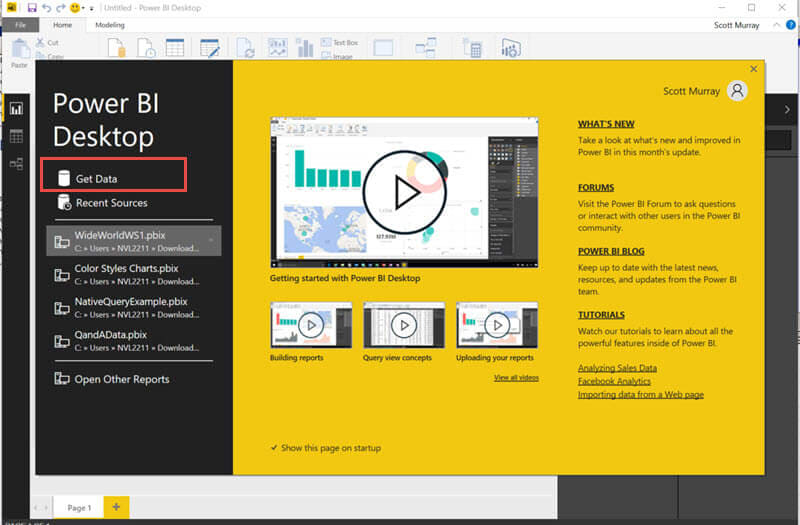This screenshot has width=800, height=525.
Task: Click the user avatar icon beside Scott Murray
Action: pyautogui.click(x=737, y=91)
